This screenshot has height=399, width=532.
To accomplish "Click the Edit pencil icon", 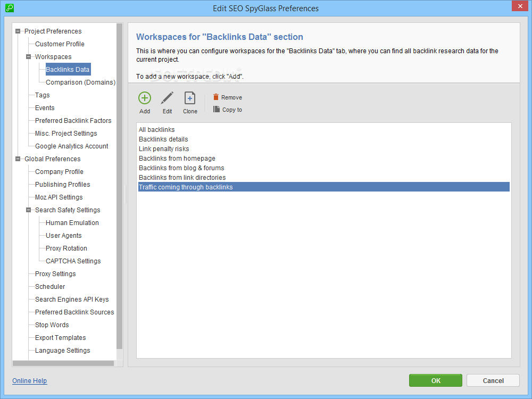I will pos(167,98).
